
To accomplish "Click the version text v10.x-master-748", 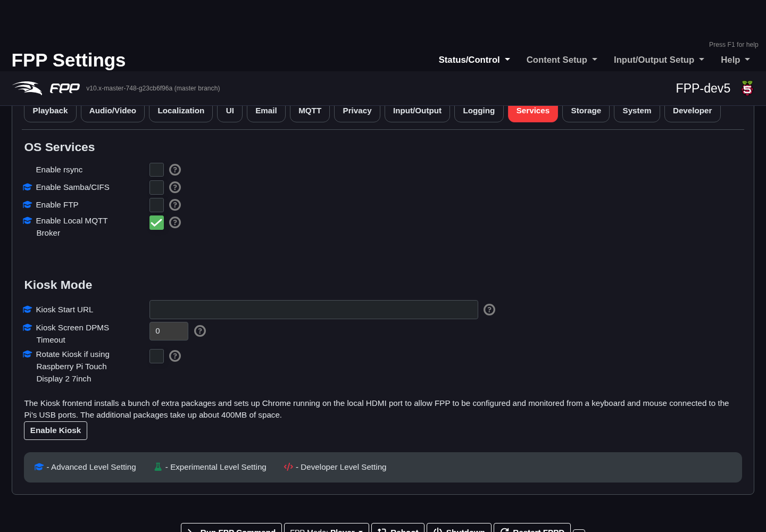I will coord(153,88).
